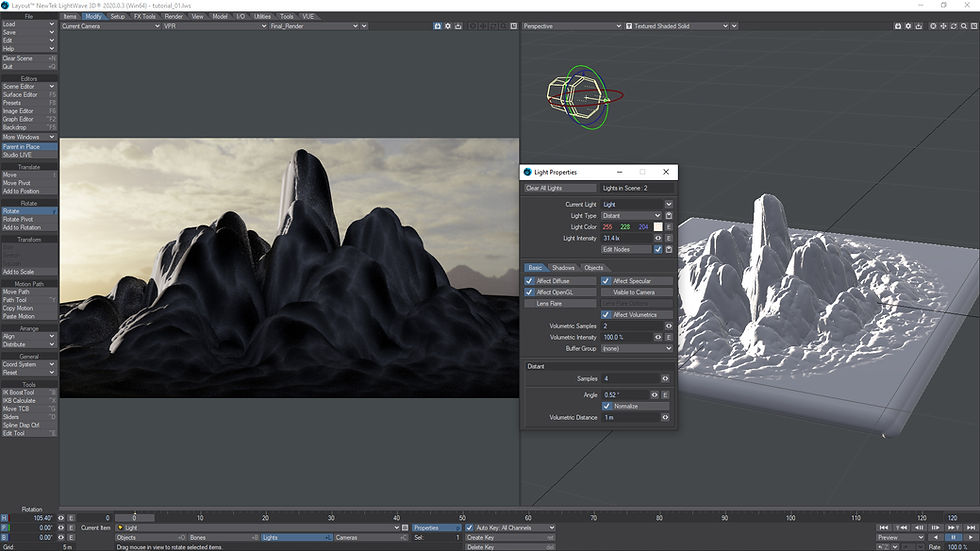The image size is (980, 551).
Task: Click the eye icon beside Light Intensity
Action: coord(658,238)
